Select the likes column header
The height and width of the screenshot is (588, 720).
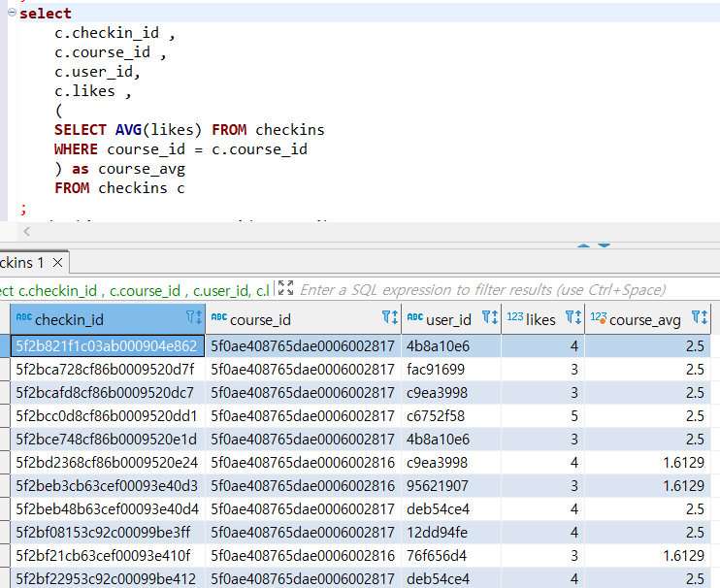pos(542,318)
